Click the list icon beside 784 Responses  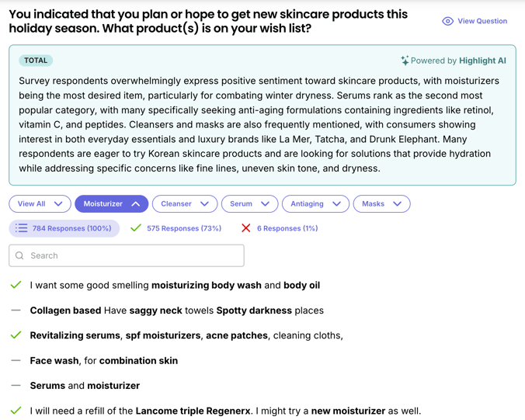coord(22,228)
